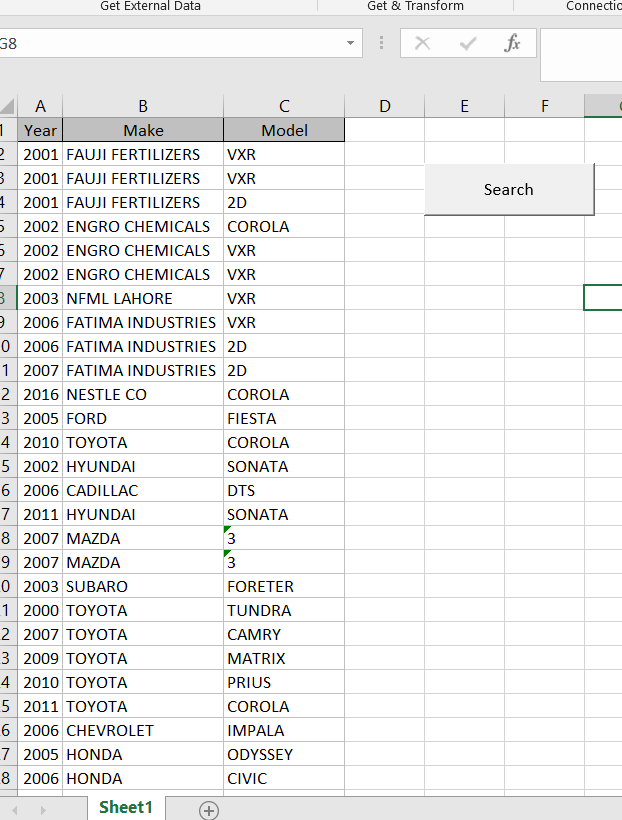Screen dimensions: 622x820
Task: Select the PRIUS cell
Action: coord(284,682)
